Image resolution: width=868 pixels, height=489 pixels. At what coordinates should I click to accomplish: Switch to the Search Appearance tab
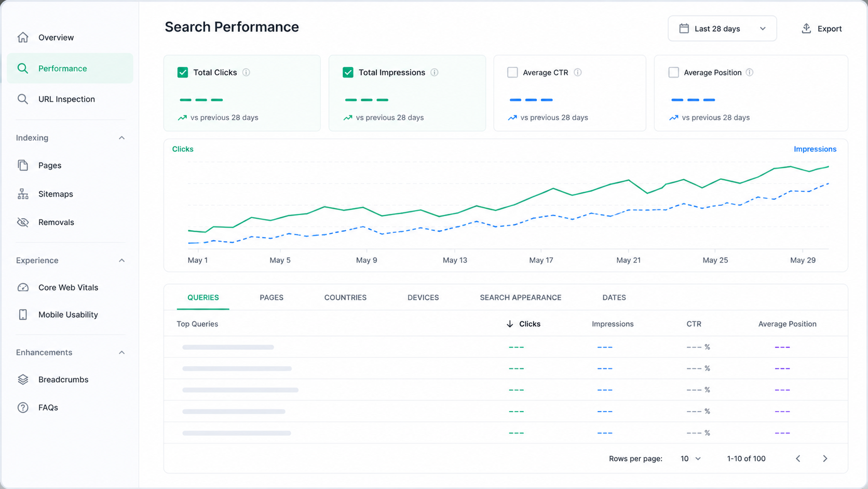tap(521, 298)
